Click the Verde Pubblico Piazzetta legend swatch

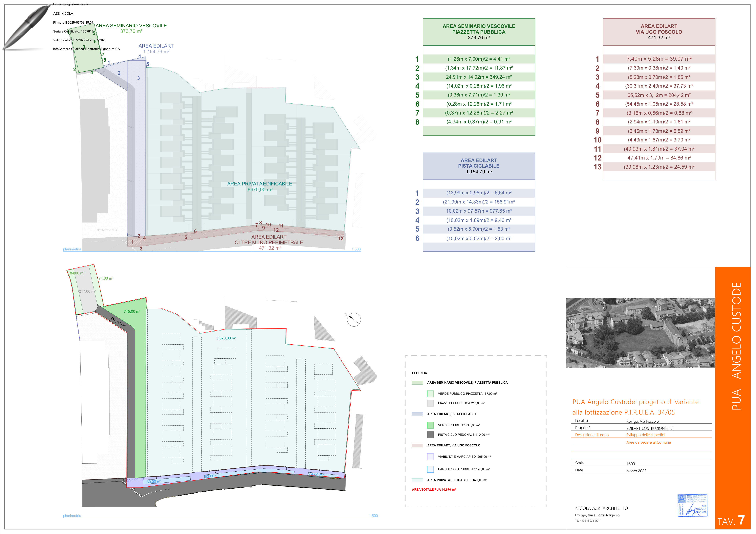click(x=430, y=394)
